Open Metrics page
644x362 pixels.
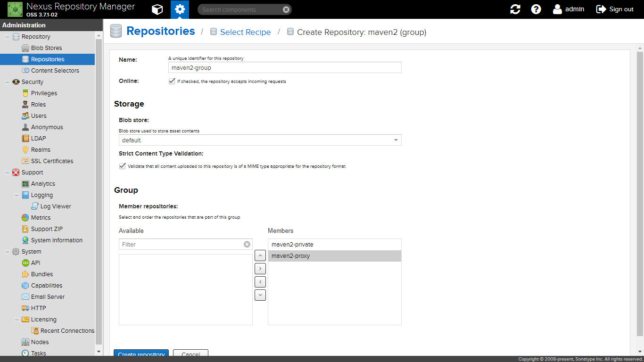[x=41, y=218]
